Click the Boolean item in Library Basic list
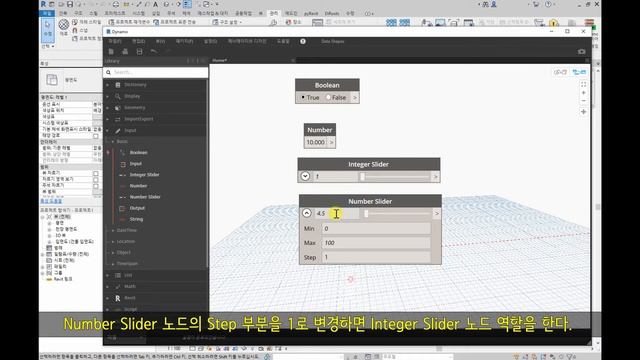This screenshot has height=360, width=640. coord(138,152)
